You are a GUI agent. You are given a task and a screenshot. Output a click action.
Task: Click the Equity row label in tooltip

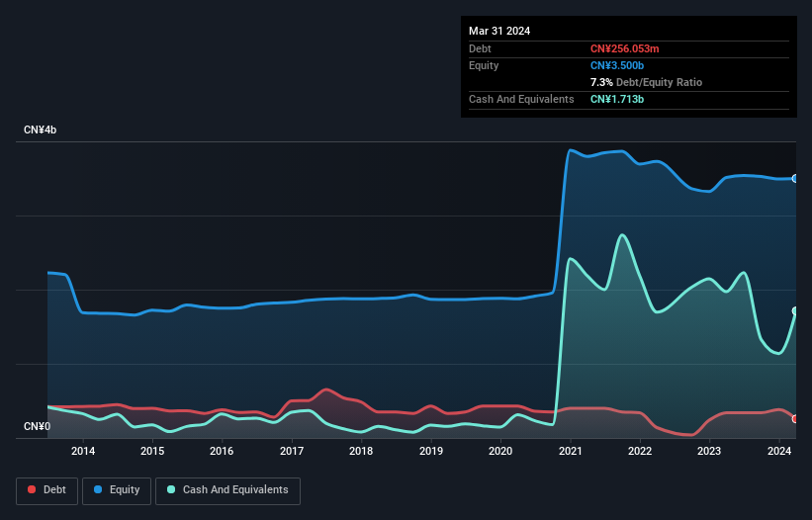pos(484,65)
